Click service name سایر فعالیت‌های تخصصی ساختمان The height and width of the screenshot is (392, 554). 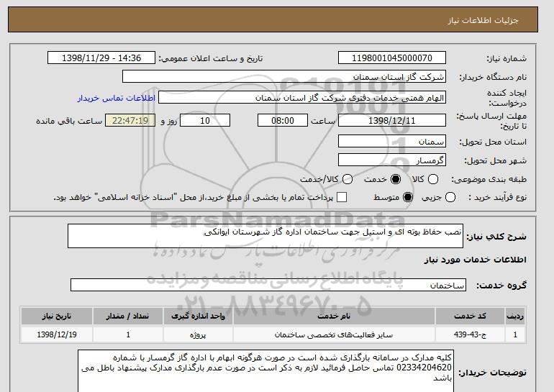(334, 334)
